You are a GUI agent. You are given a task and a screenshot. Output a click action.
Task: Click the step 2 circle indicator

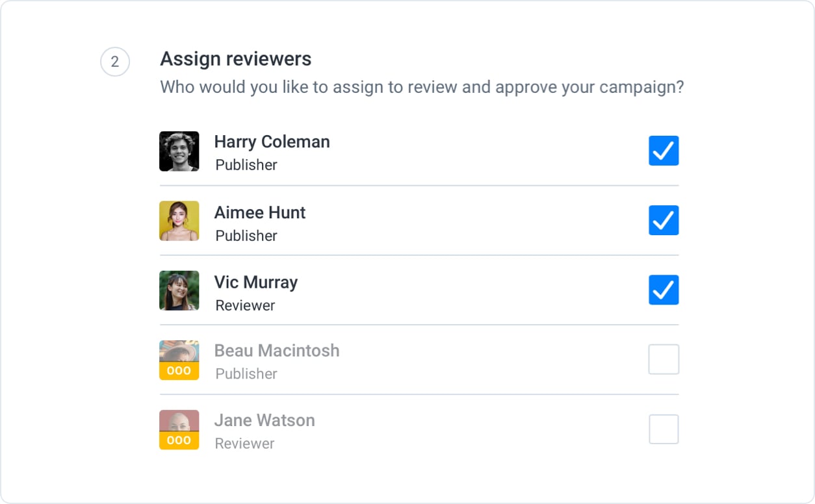(x=115, y=62)
